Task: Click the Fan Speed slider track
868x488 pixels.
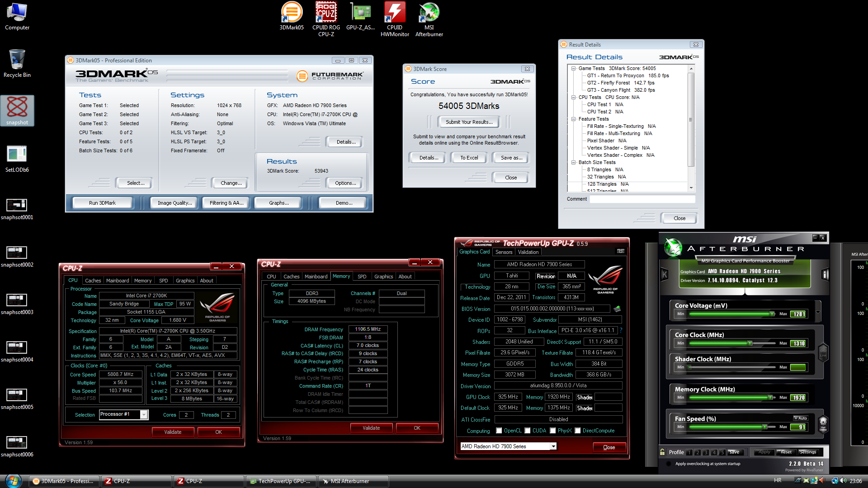Action: pos(732,427)
